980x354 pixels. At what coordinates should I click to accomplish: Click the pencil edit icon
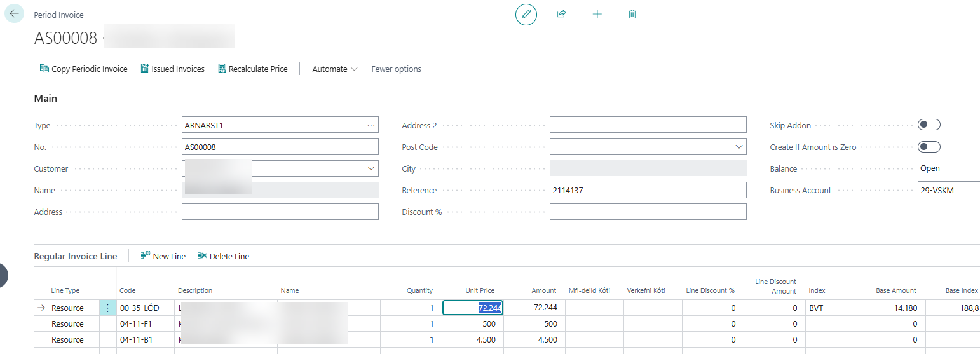point(526,14)
